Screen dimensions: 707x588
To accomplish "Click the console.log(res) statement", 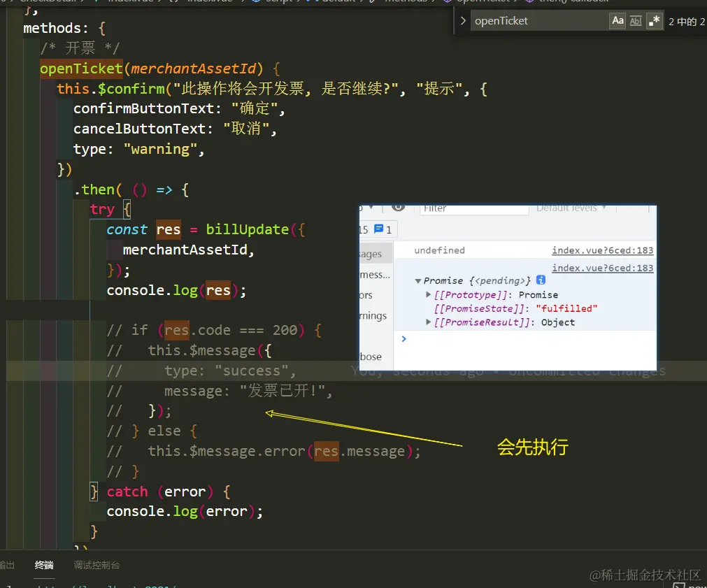I will pyautogui.click(x=176, y=290).
